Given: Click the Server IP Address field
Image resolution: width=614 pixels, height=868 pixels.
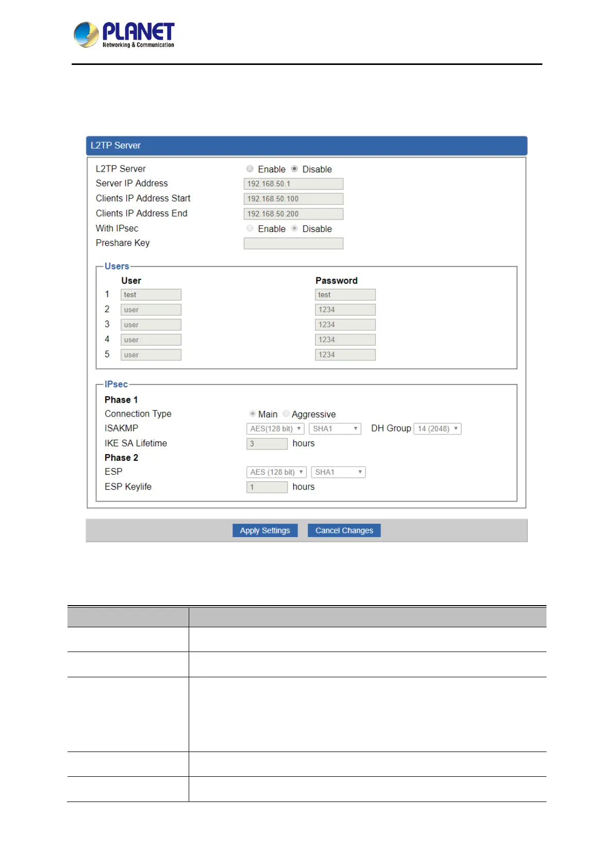Looking at the screenshot, I should pyautogui.click(x=293, y=184).
